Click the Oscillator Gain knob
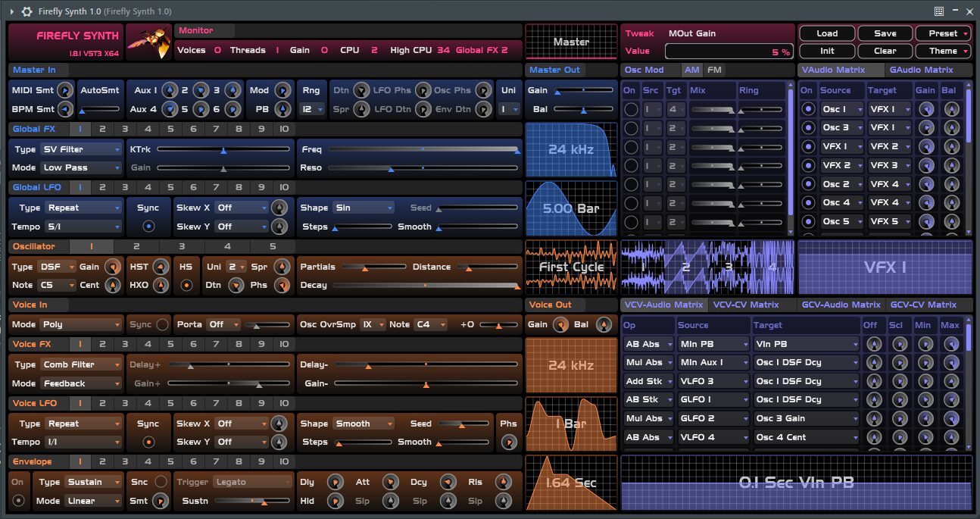The image size is (980, 519). pyautogui.click(x=113, y=267)
